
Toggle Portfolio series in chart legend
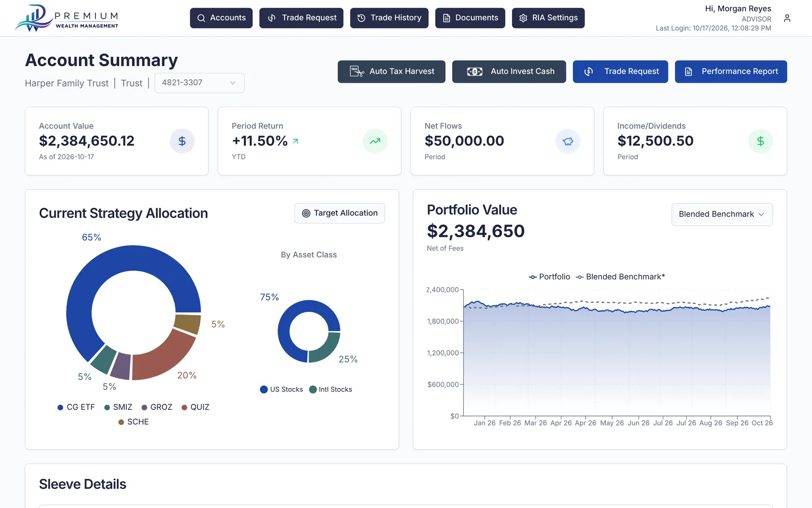click(x=550, y=277)
